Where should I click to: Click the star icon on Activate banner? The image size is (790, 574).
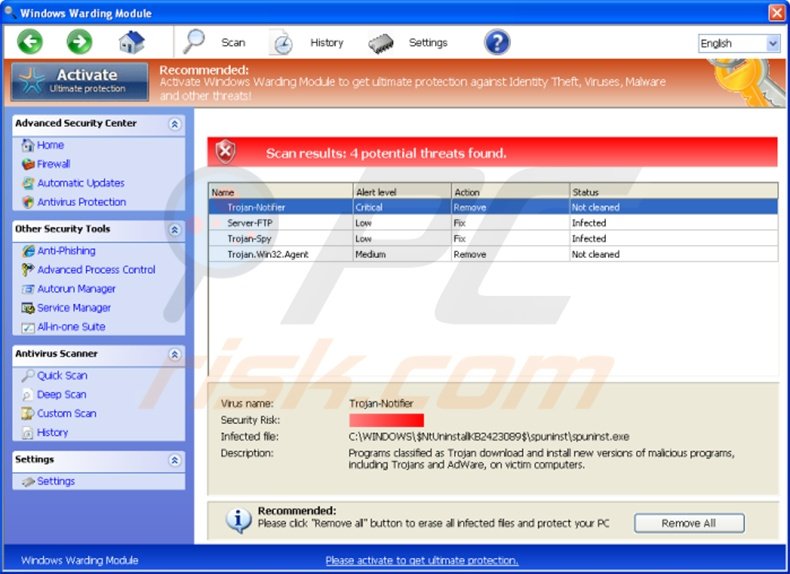tap(31, 81)
